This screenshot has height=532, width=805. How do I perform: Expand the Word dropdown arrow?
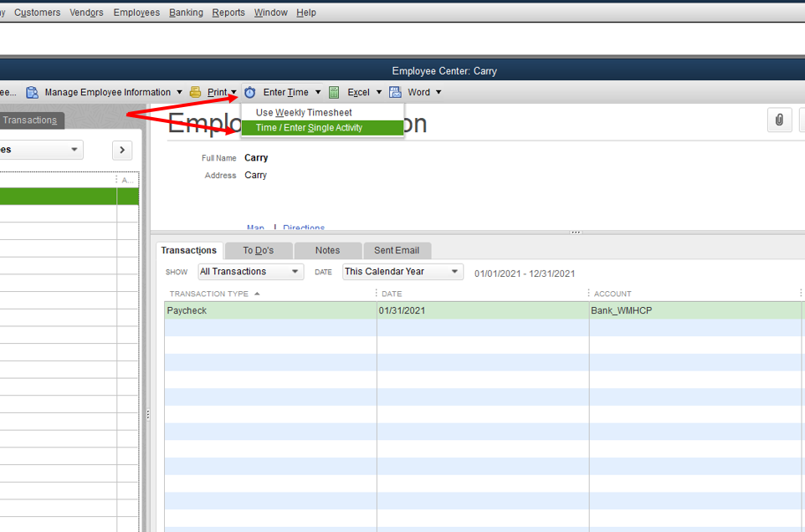click(437, 92)
